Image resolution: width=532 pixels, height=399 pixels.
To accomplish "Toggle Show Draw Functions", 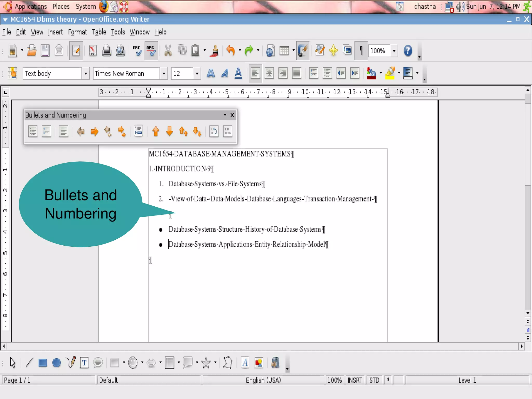I will tap(303, 50).
